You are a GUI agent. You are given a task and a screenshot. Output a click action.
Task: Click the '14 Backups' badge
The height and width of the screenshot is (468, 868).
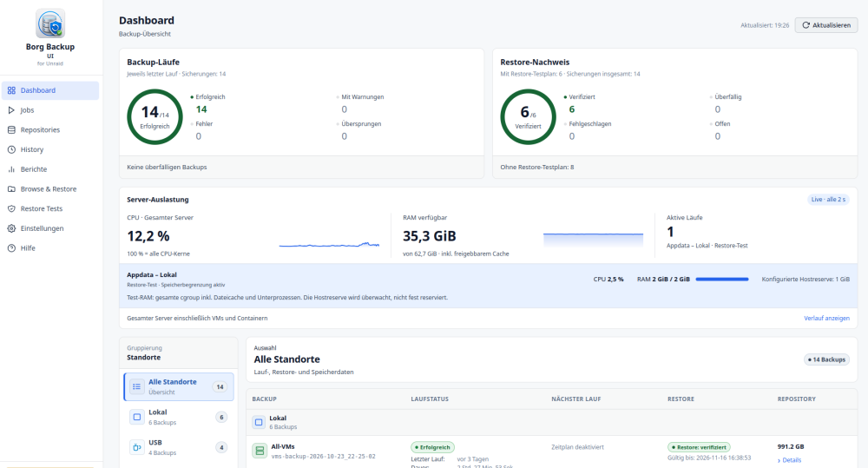pos(826,359)
